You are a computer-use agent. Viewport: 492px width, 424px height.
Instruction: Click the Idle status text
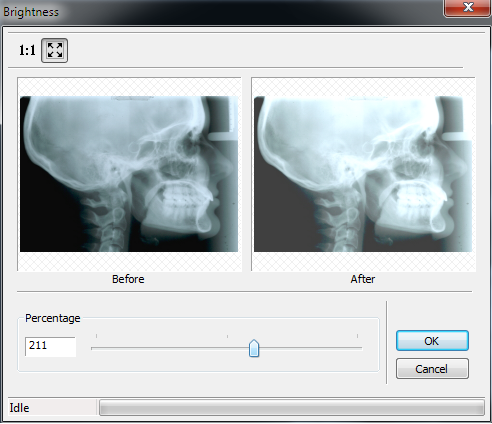click(19, 408)
